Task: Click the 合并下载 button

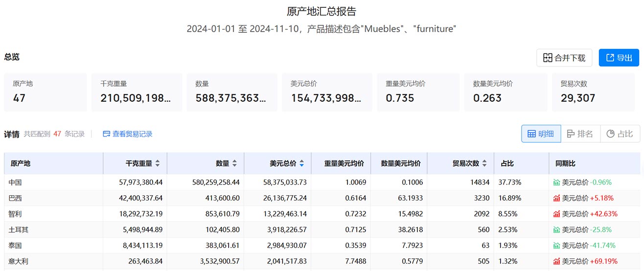Action: [564, 58]
